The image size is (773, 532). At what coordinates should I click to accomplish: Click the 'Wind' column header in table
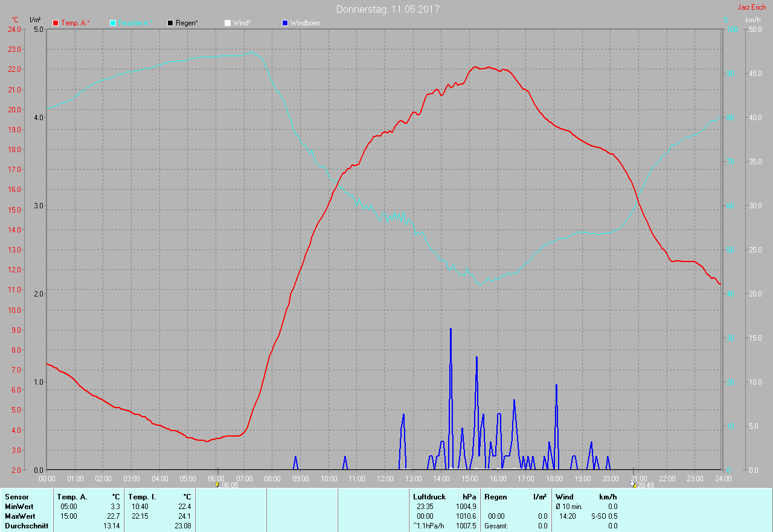tap(565, 497)
